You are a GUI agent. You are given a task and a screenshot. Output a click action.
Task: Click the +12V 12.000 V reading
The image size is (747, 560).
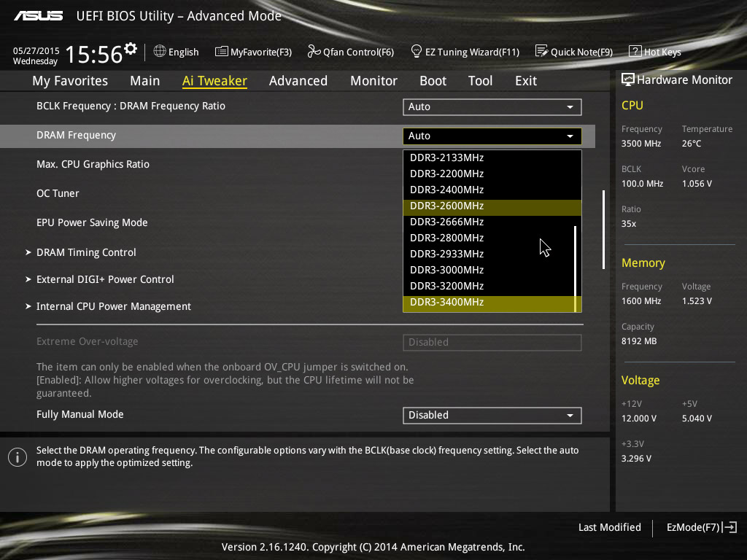(x=639, y=418)
